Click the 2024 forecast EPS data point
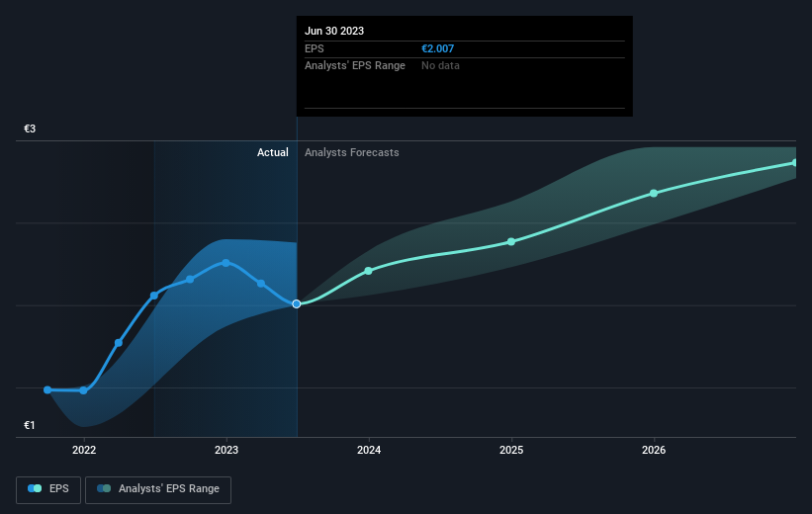 coord(368,271)
